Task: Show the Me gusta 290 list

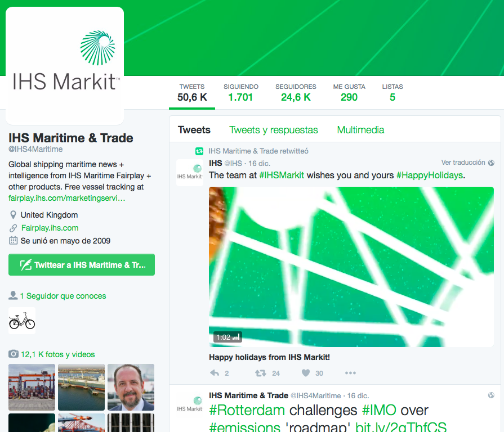Action: pos(349,92)
